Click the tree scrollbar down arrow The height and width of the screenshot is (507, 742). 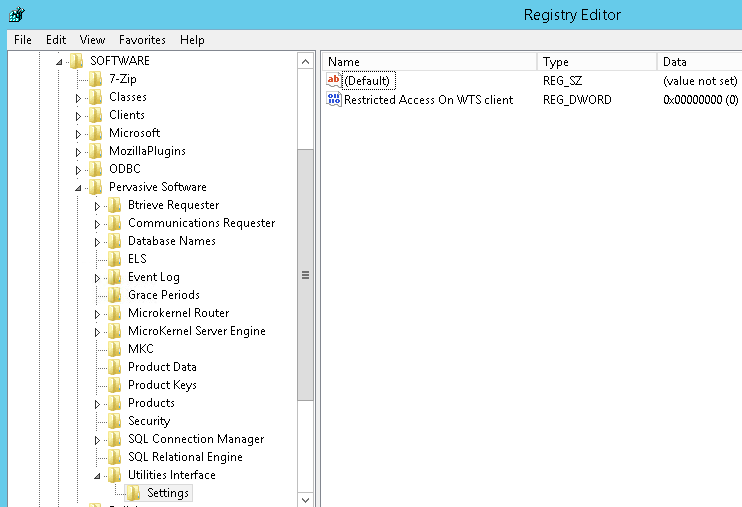click(x=306, y=499)
